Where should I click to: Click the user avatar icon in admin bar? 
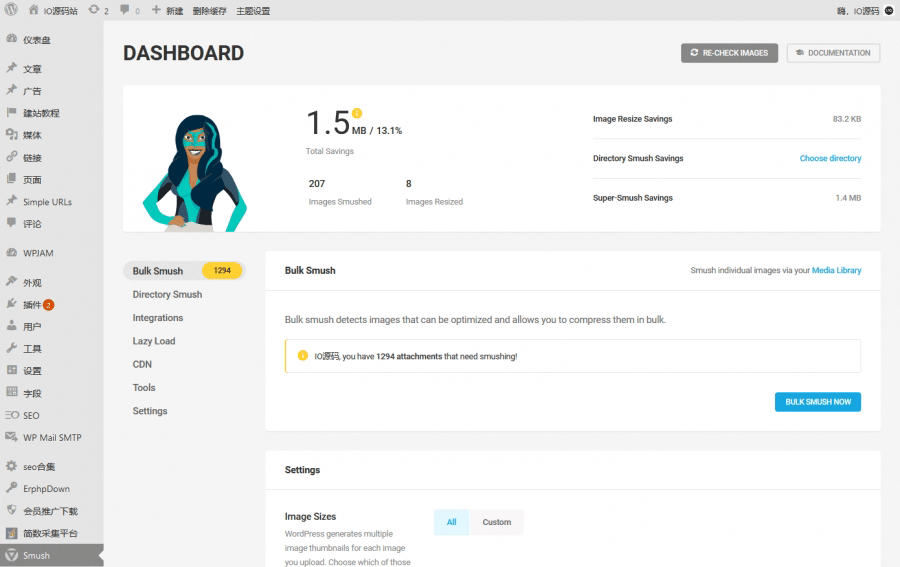[x=889, y=10]
